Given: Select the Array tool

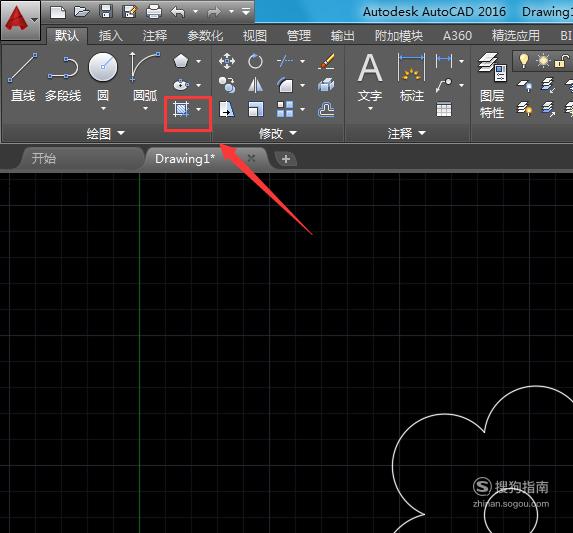Looking at the screenshot, I should (x=285, y=109).
